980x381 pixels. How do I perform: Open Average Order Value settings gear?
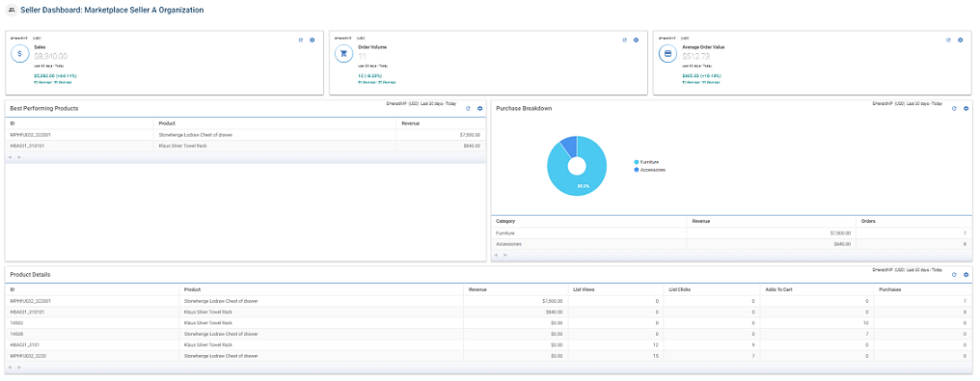[960, 40]
